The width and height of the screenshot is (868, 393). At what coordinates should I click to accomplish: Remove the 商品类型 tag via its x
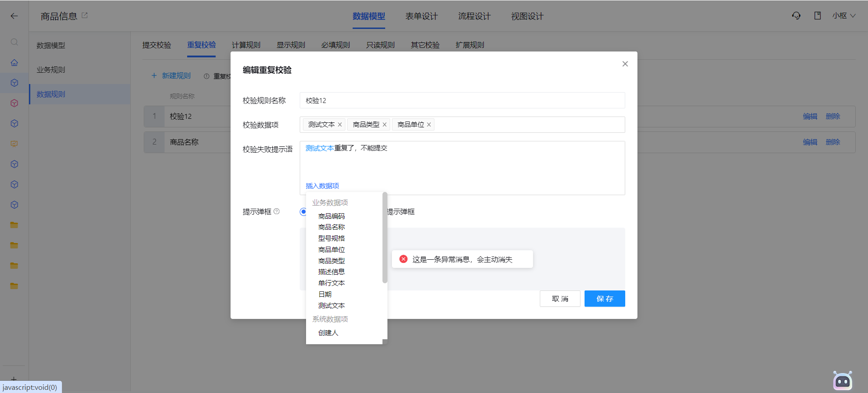[384, 125]
